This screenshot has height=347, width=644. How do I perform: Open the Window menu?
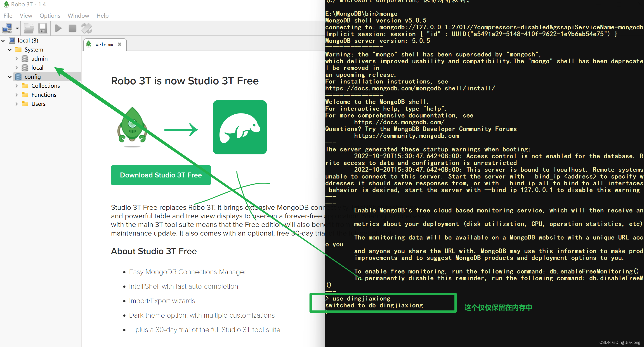pyautogui.click(x=78, y=16)
